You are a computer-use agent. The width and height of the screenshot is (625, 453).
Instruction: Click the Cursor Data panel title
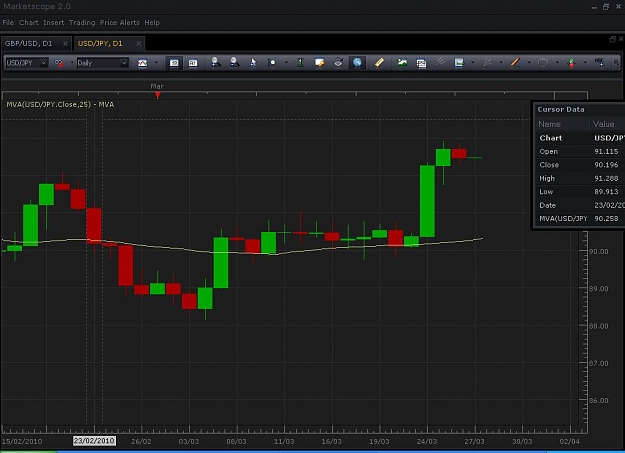pyautogui.click(x=561, y=109)
